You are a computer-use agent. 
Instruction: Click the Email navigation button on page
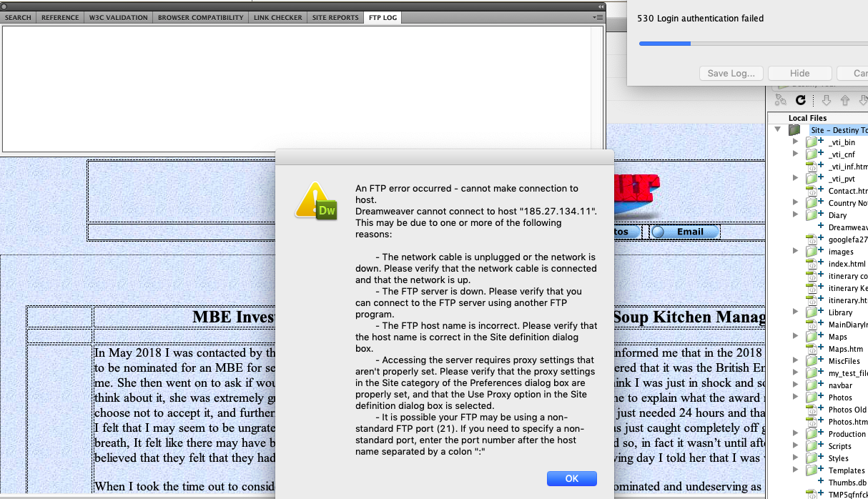click(x=685, y=232)
